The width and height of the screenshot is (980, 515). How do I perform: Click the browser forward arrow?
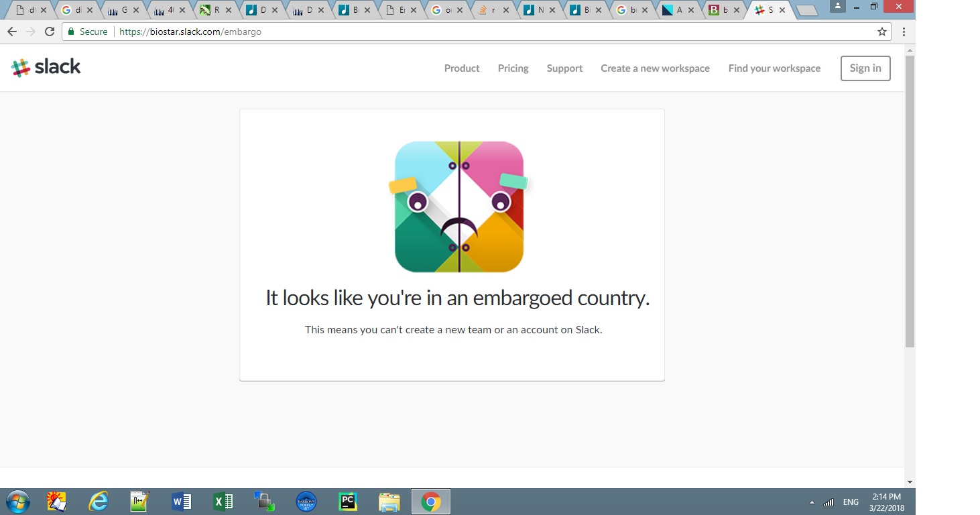click(30, 32)
